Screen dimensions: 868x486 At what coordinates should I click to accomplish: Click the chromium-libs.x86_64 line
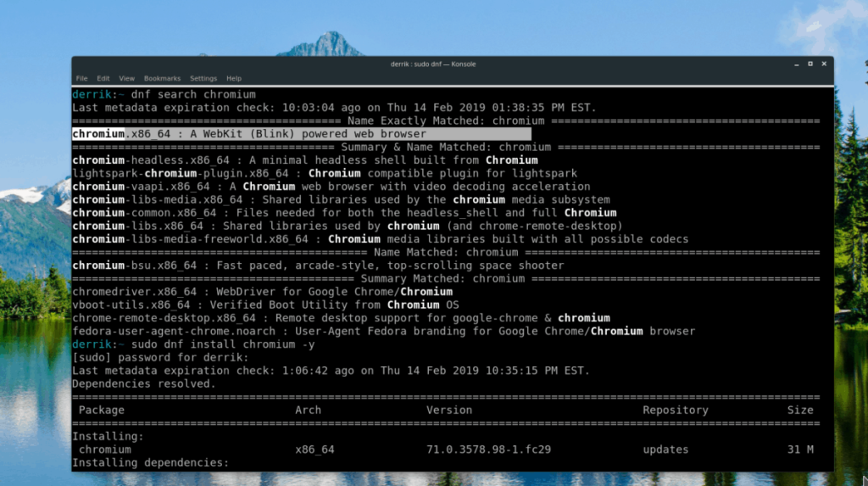pos(347,226)
